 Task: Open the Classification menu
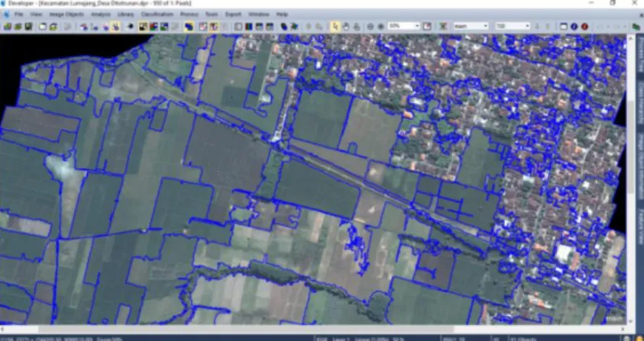coord(157,14)
